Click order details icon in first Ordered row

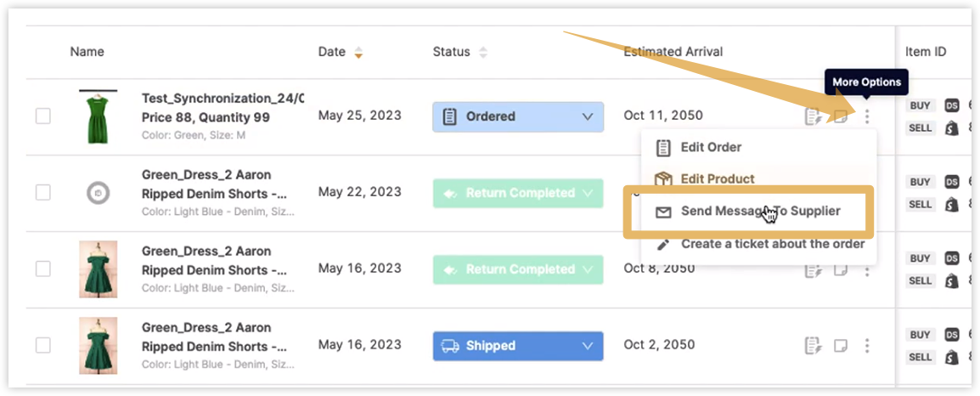tap(813, 116)
